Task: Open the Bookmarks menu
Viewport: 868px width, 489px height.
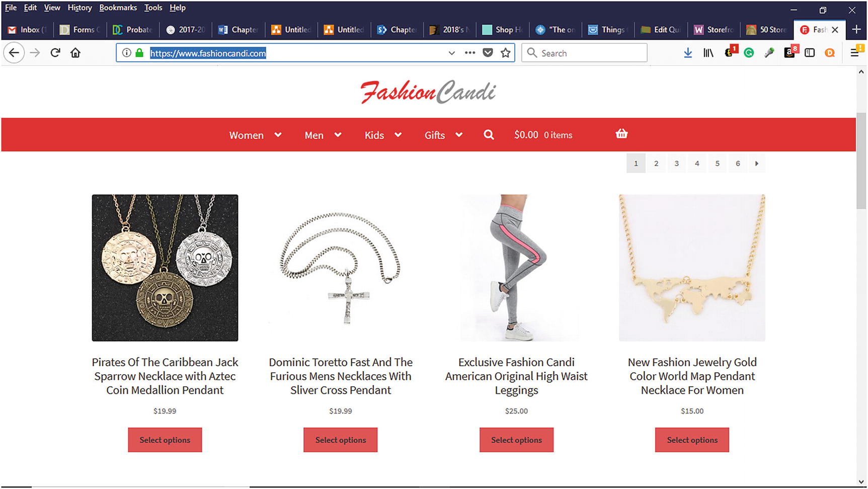Action: 118,8
